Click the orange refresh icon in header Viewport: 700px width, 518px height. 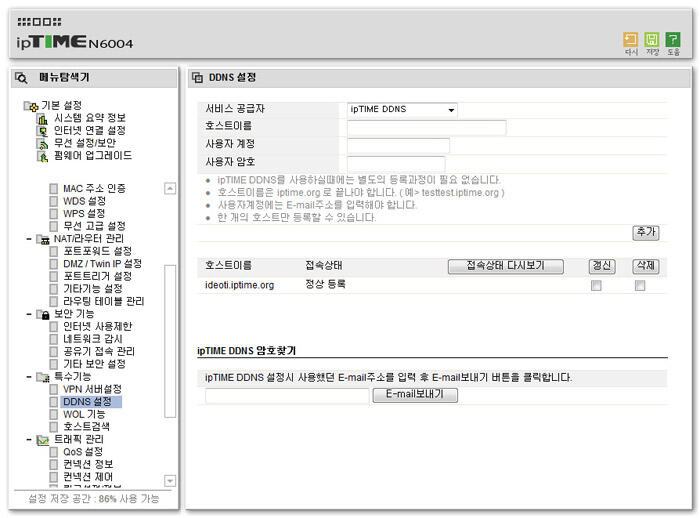click(x=630, y=40)
